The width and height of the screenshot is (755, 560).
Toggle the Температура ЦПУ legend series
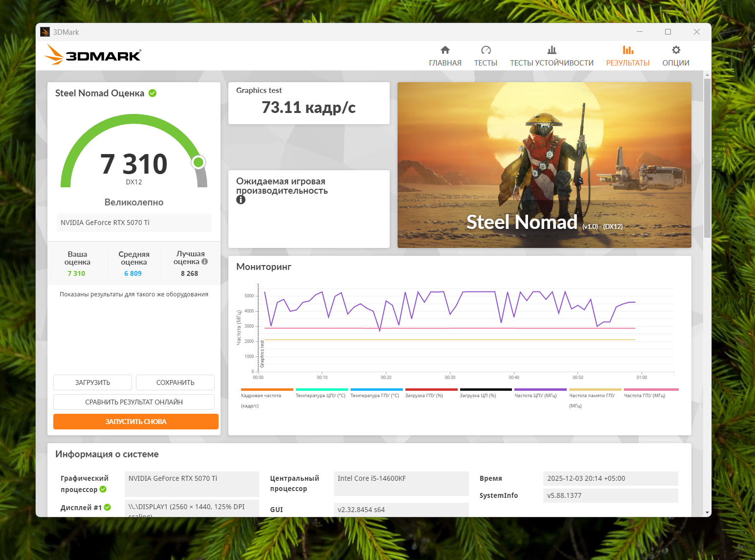pos(321,394)
